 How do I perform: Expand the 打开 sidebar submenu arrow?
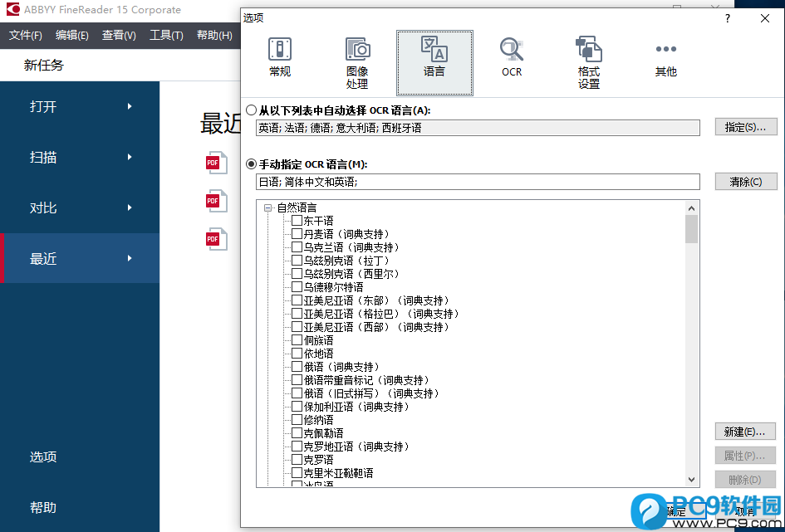pyautogui.click(x=130, y=106)
